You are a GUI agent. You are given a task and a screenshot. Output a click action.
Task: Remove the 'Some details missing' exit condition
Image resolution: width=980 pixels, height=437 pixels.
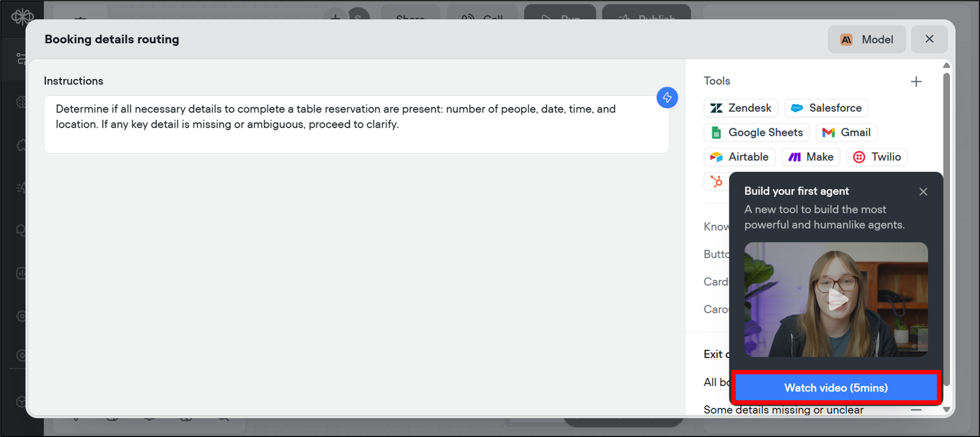pyautogui.click(x=916, y=410)
